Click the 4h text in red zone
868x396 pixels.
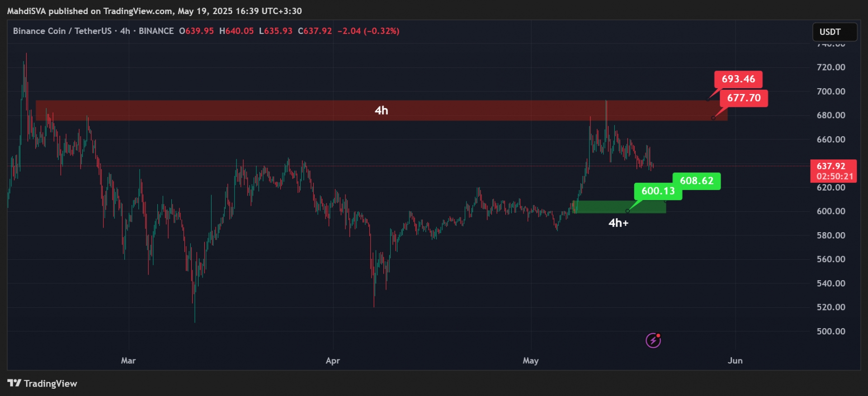pyautogui.click(x=381, y=110)
